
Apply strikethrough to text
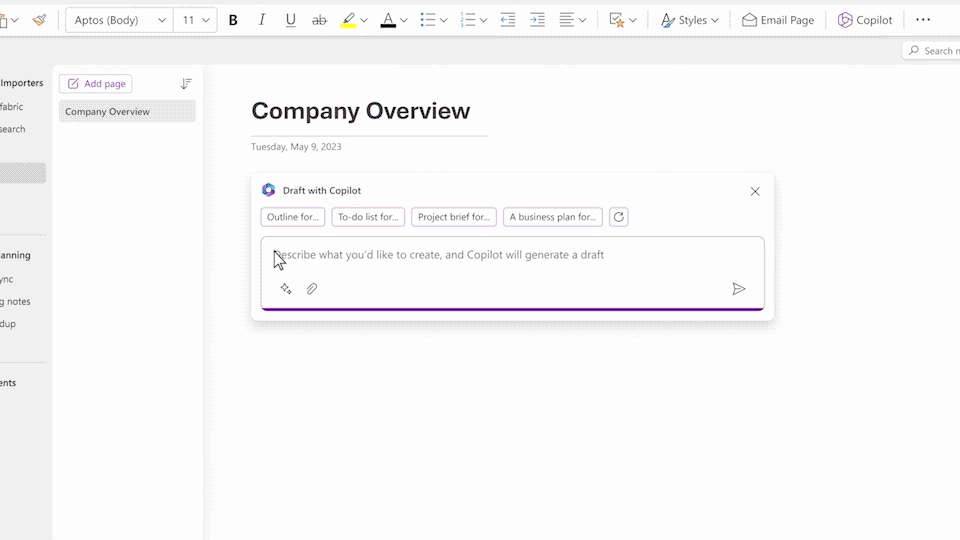[319, 20]
